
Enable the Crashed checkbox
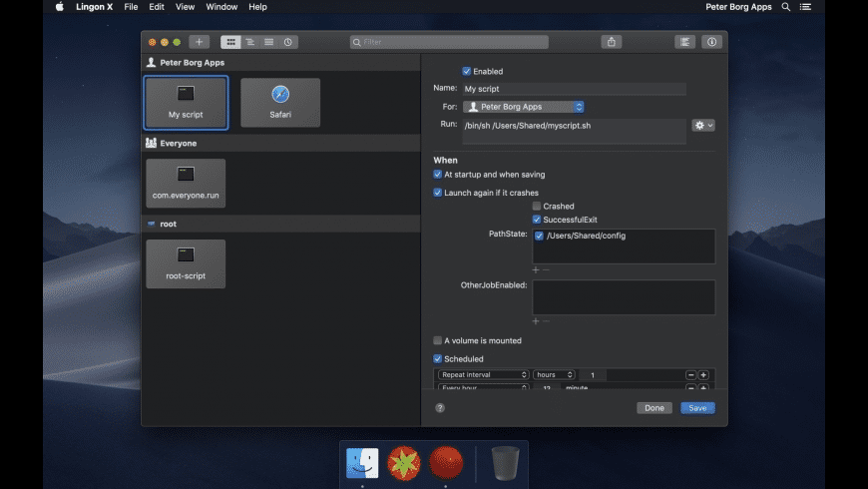[x=537, y=206]
